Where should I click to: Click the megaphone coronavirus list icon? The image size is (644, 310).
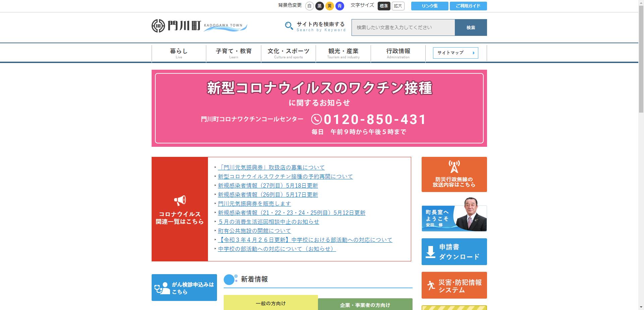180,200
